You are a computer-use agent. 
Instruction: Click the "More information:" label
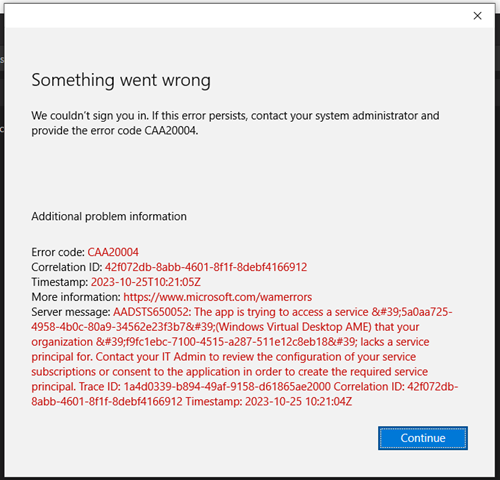76,297
